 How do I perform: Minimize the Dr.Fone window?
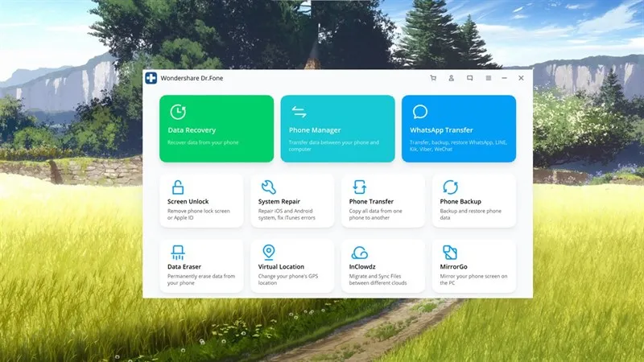pyautogui.click(x=505, y=78)
